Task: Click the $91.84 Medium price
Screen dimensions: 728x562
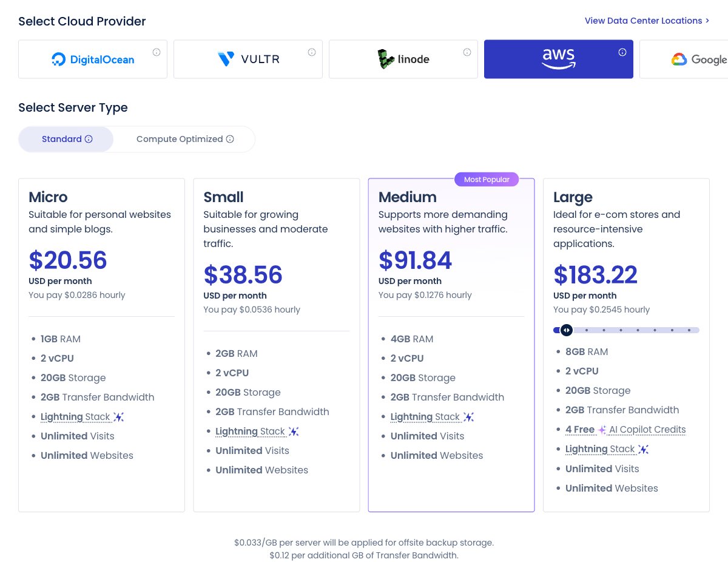Action: point(416,260)
